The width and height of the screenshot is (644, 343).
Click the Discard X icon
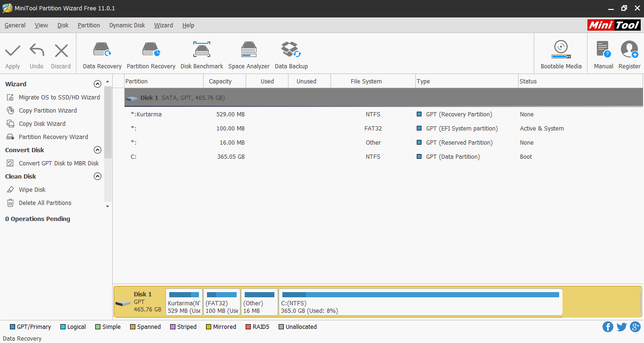[x=61, y=50]
